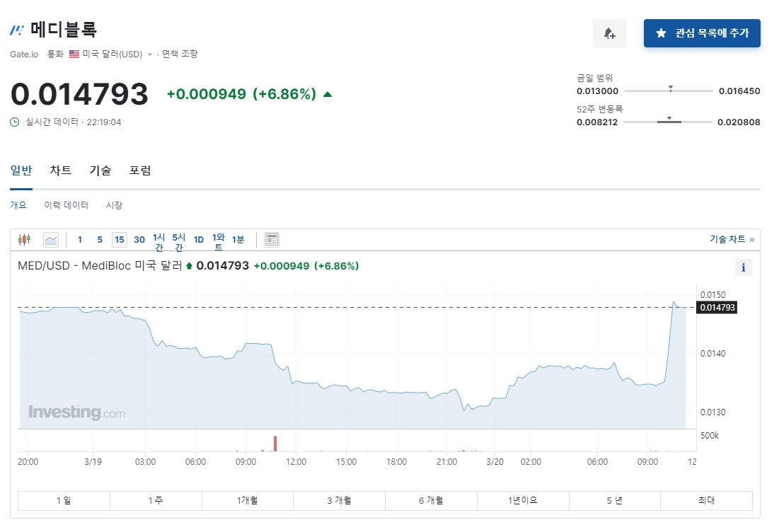Viewport: 779px width, 532px height.
Task: Select the 1개월 time range
Action: pos(248,501)
